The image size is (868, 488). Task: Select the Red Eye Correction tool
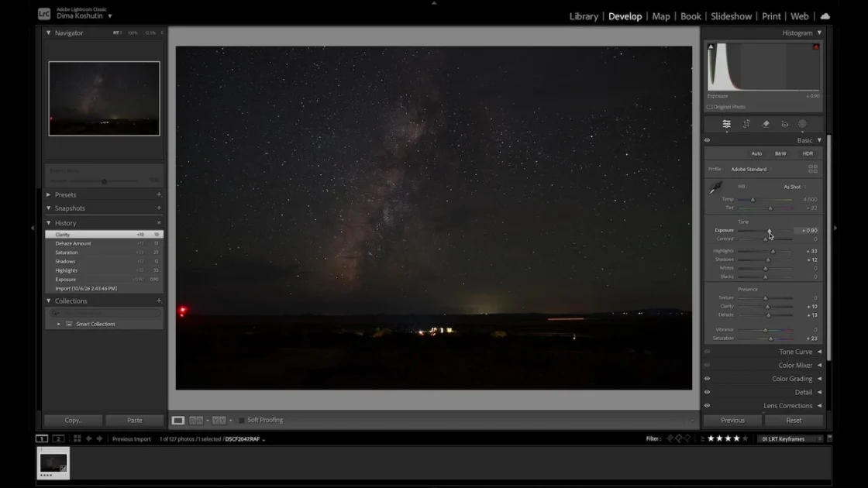[784, 124]
